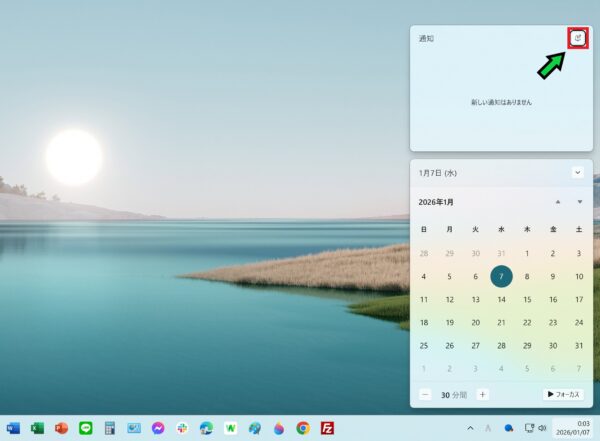Select January 25 in the calendar
The width and height of the screenshot is (600, 441).
tap(424, 346)
